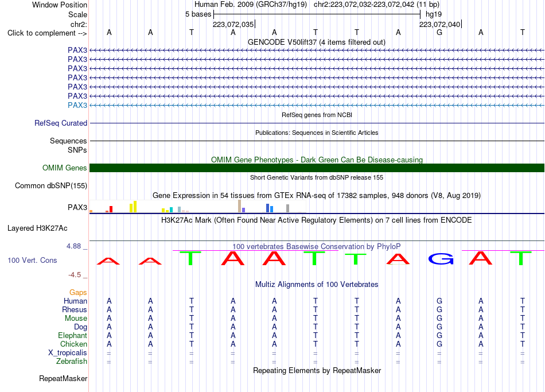Select the X_tropicalis alignment row label
This screenshot has width=545, height=392.
pyautogui.click(x=68, y=353)
